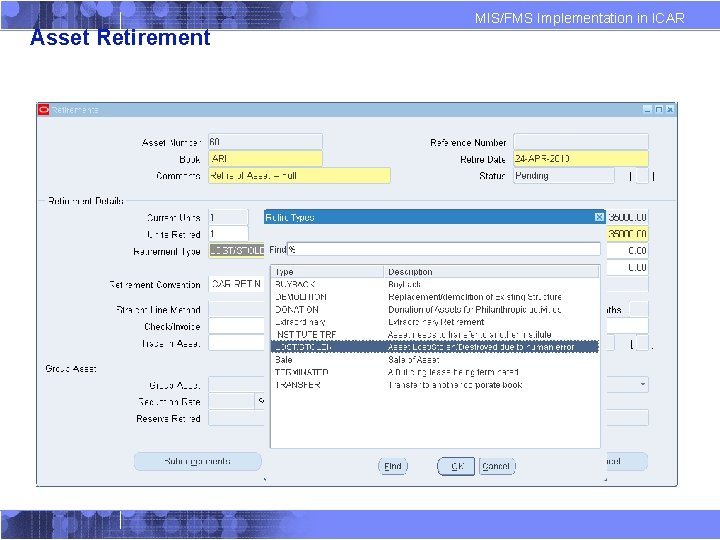Select TRANSFER retire type row

point(434,385)
